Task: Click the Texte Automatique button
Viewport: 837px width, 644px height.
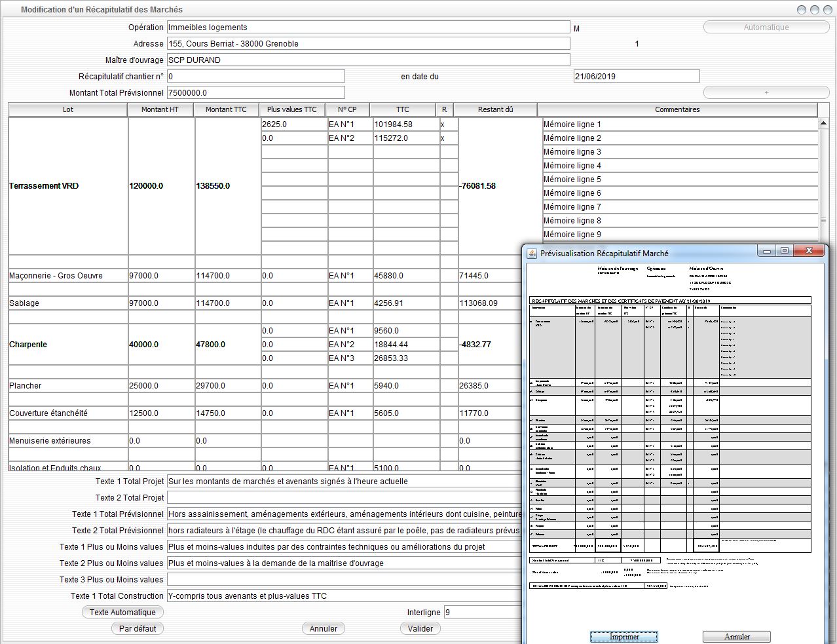Action: tap(122, 612)
